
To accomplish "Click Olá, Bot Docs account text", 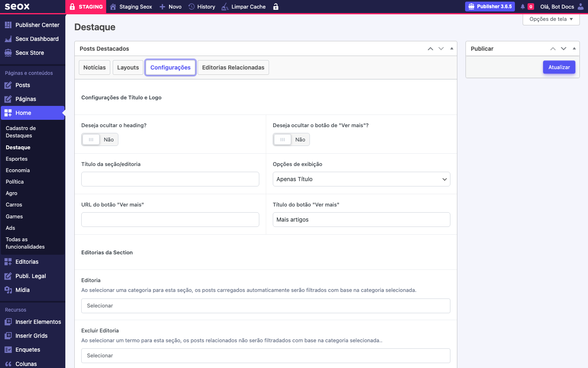I will pos(557,7).
